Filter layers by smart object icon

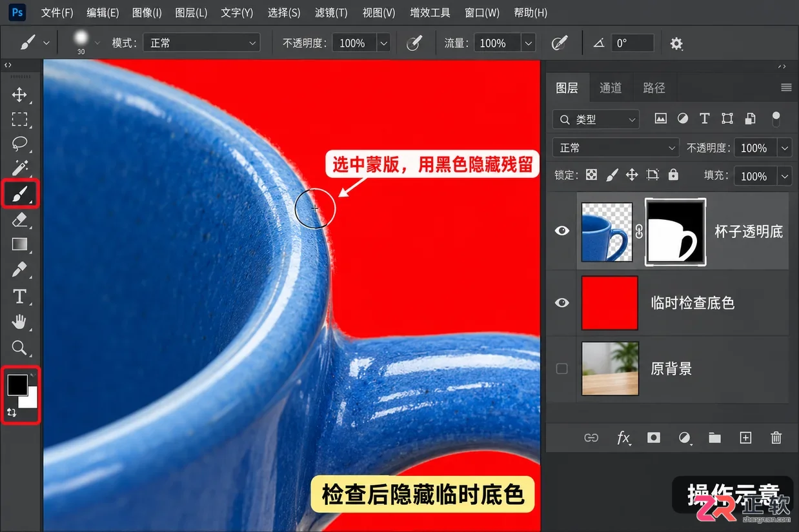750,119
